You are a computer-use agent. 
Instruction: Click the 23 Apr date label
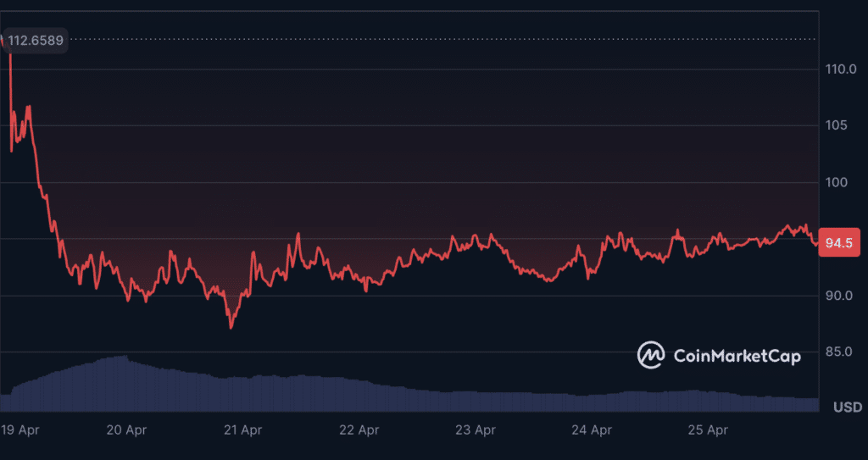pyautogui.click(x=475, y=430)
